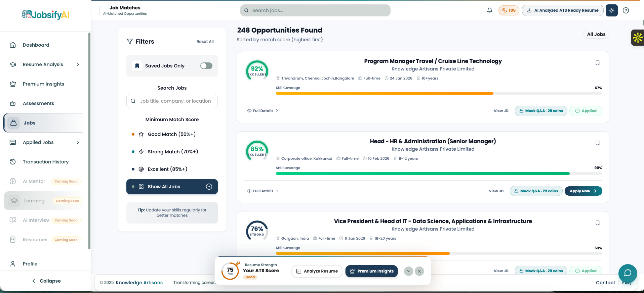Click the yellow starburst side widget
The width and height of the screenshot is (644, 293).
[637, 38]
